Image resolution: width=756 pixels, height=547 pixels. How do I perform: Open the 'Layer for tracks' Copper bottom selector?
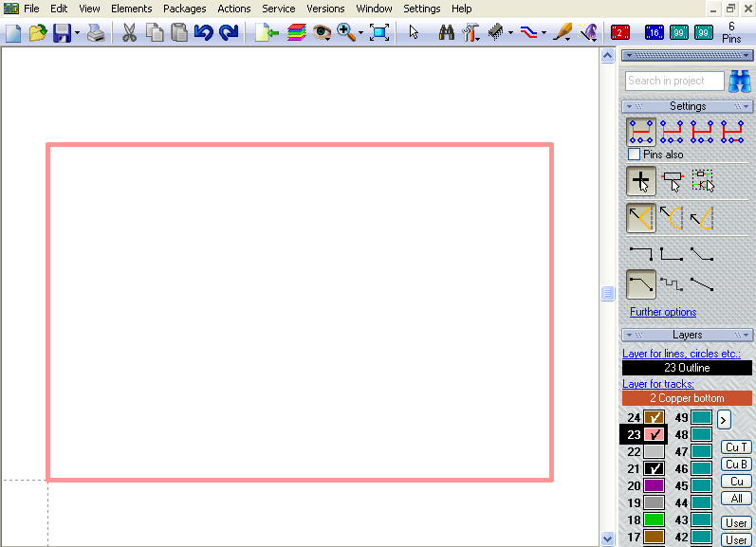coord(687,398)
